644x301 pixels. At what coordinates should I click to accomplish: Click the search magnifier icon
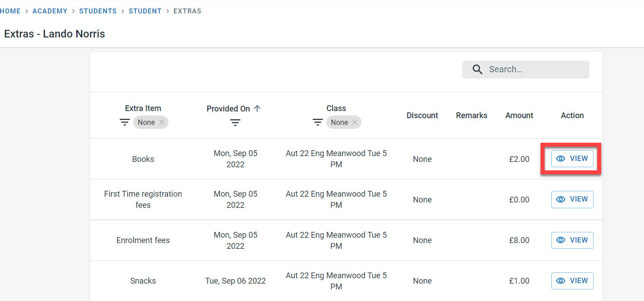(477, 70)
